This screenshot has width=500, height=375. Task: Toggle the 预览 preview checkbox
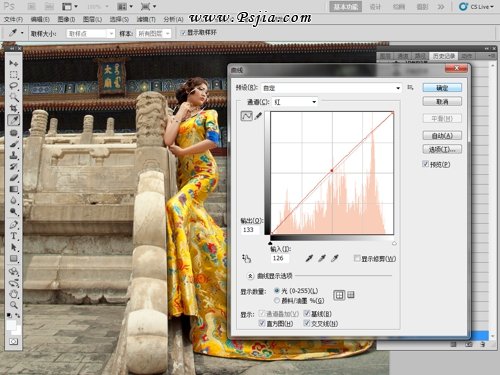coord(425,164)
